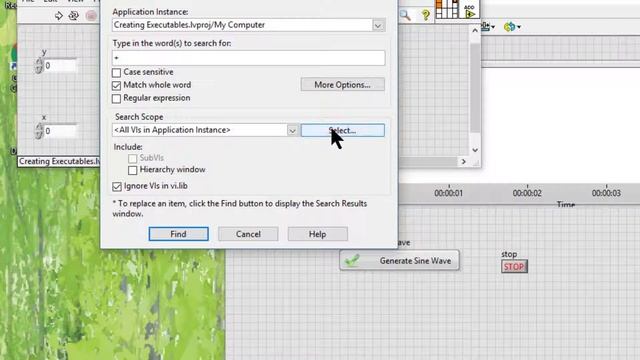Click the 00:00:01 time axis marker
Viewport: 640px width, 360px height.
click(449, 193)
